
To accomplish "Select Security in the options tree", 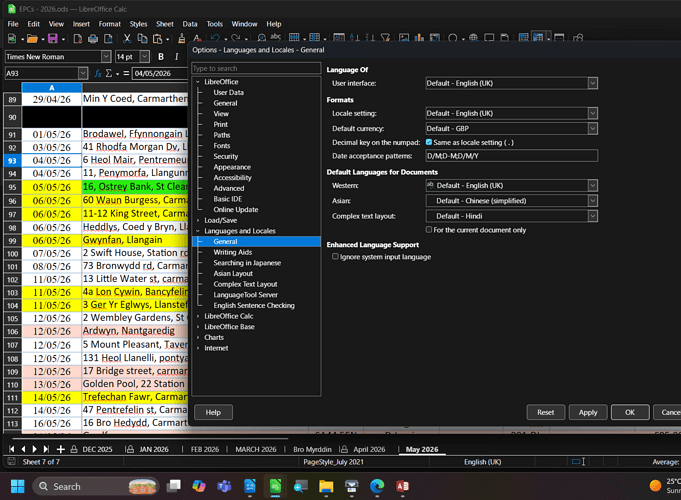I will click(225, 156).
